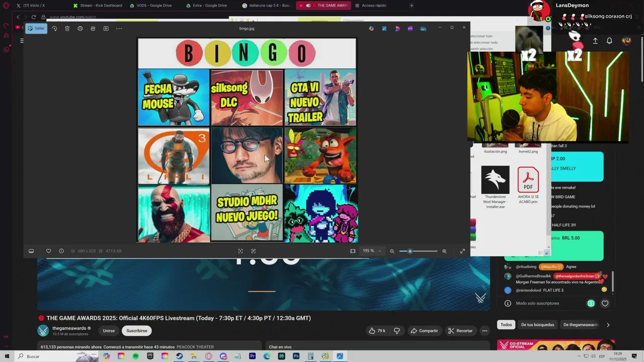Start slideshow from Photos toolbar
Screen dimensions: 644x362
[x=106, y=29]
